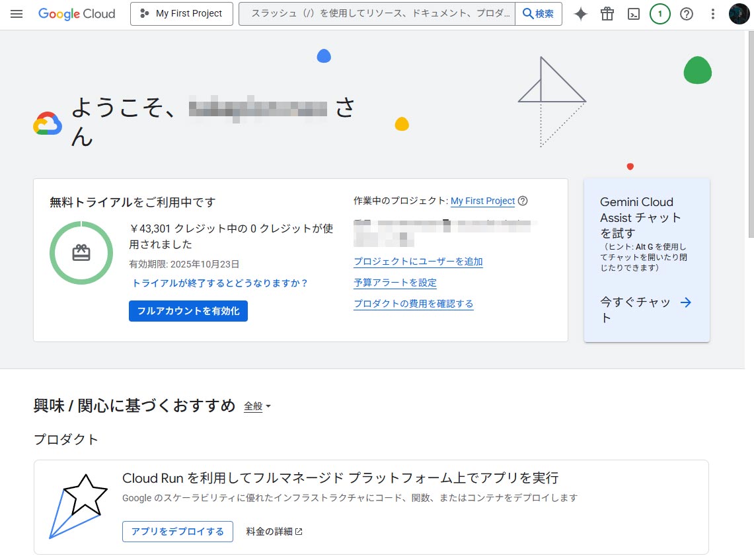The image size is (754, 560).
Task: Click 今すぐチャット arrow icon
Action: 686,302
